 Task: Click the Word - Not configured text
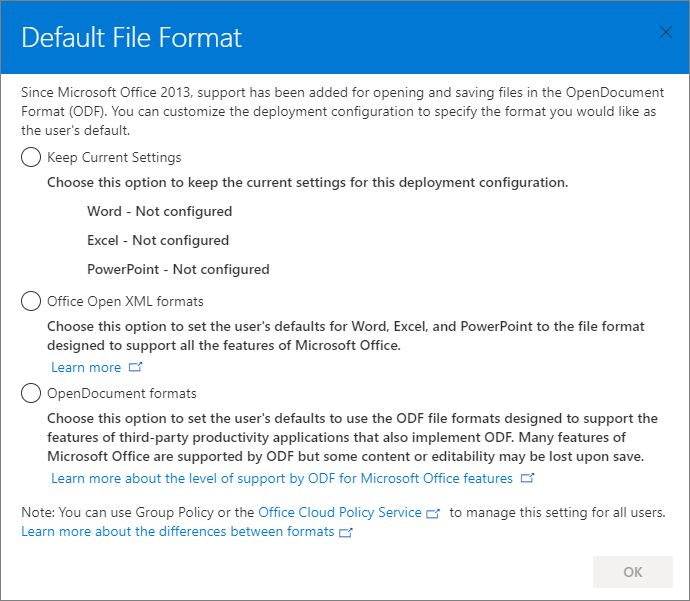pos(159,212)
